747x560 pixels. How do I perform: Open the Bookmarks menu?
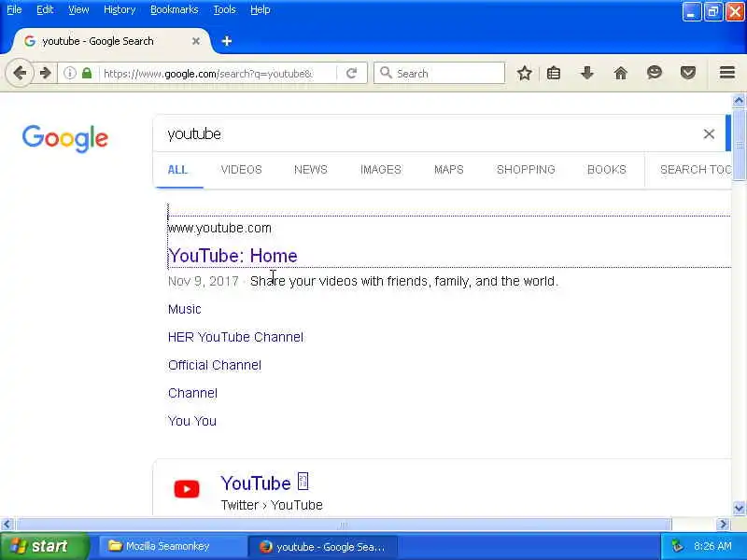pos(175,9)
